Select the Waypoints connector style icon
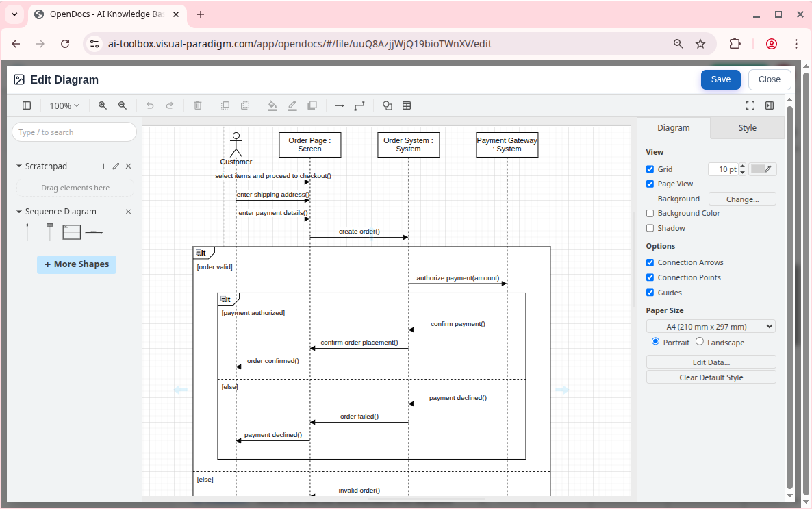Image resolution: width=812 pixels, height=509 pixels. click(x=359, y=105)
